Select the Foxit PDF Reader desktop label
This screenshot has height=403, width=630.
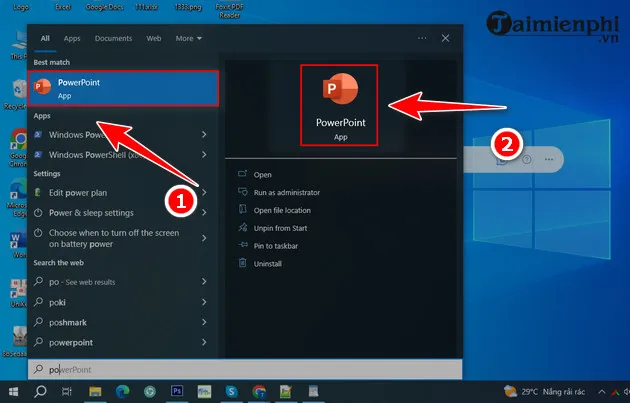[x=230, y=11]
